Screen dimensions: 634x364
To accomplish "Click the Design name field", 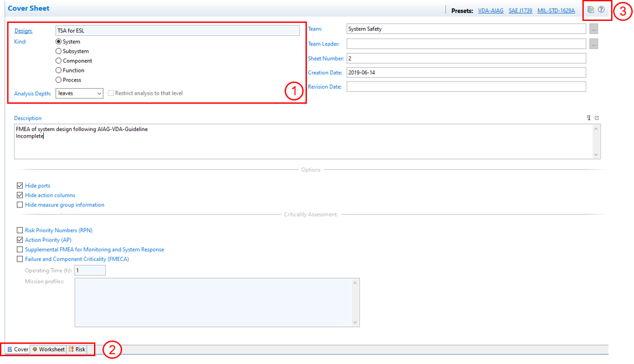I will pyautogui.click(x=178, y=31).
